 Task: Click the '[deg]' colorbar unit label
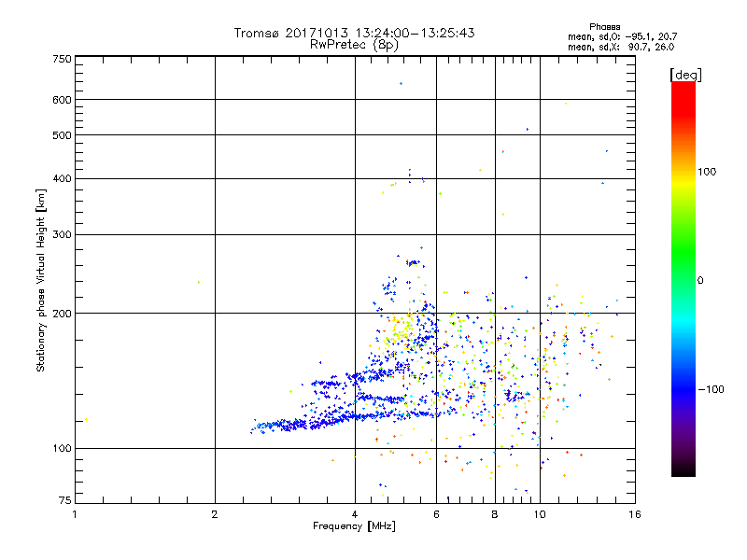point(685,75)
